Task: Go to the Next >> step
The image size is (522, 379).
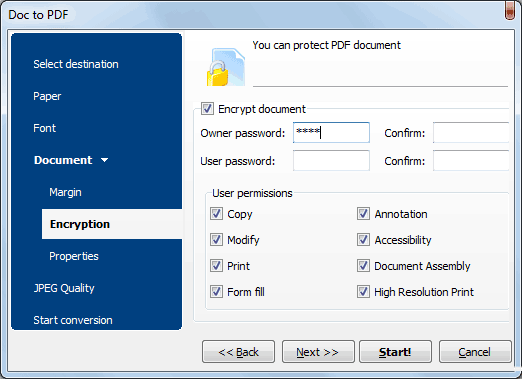Action: coord(318,352)
